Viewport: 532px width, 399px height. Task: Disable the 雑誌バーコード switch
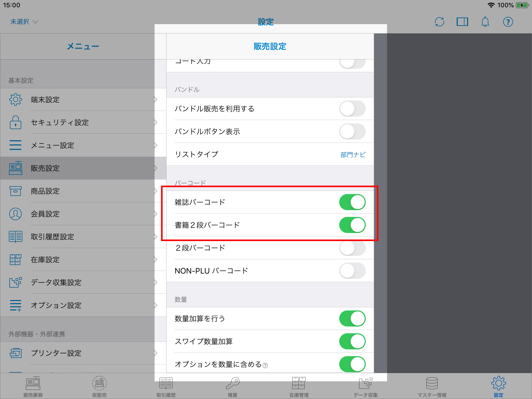(352, 202)
